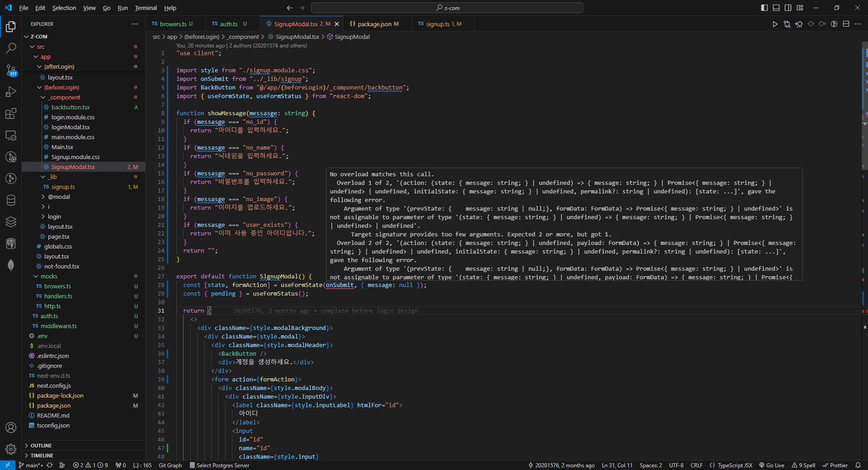The height and width of the screenshot is (470, 868).
Task: Open Explorer More Actions ellipsis
Action: point(135,24)
